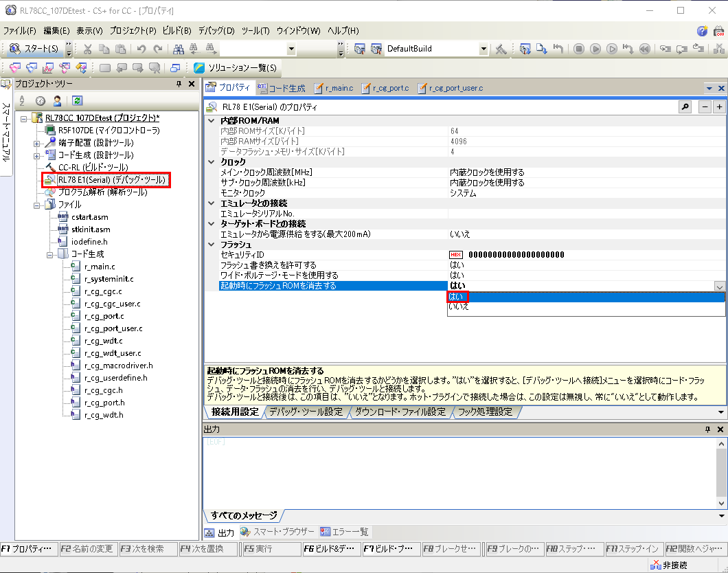This screenshot has height=573, width=728.
Task: Click the Return Out debug icon
Action: 698,49
